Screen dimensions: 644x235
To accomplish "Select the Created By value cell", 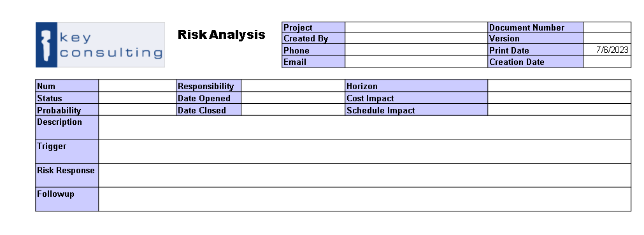I will 416,38.
